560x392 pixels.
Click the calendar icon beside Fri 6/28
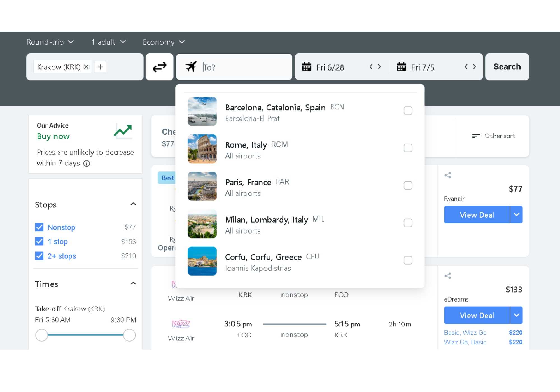(307, 67)
